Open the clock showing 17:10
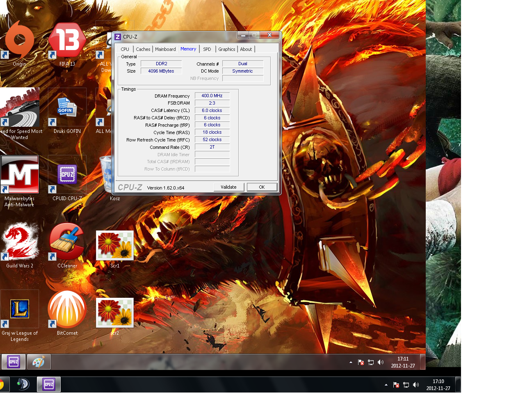The height and width of the screenshot is (420, 525). tap(438, 385)
